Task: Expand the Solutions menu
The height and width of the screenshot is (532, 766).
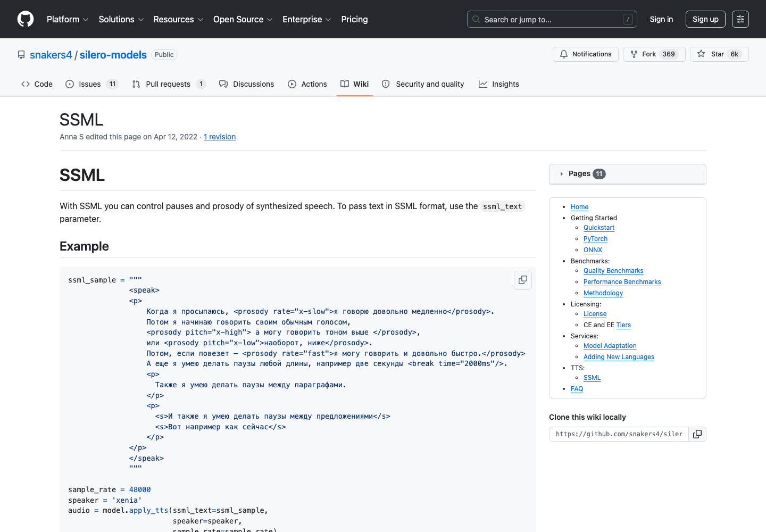Action: [121, 19]
